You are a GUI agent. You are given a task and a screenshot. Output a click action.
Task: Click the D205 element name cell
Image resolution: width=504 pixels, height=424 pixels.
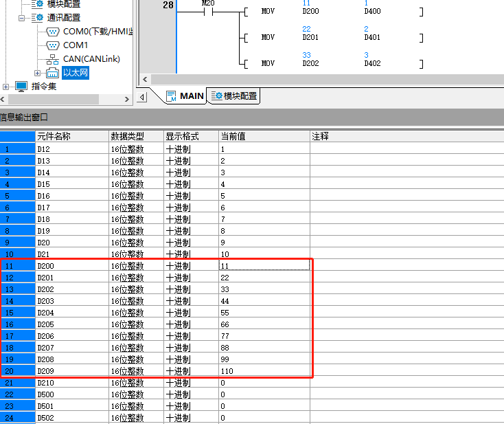(x=72, y=324)
